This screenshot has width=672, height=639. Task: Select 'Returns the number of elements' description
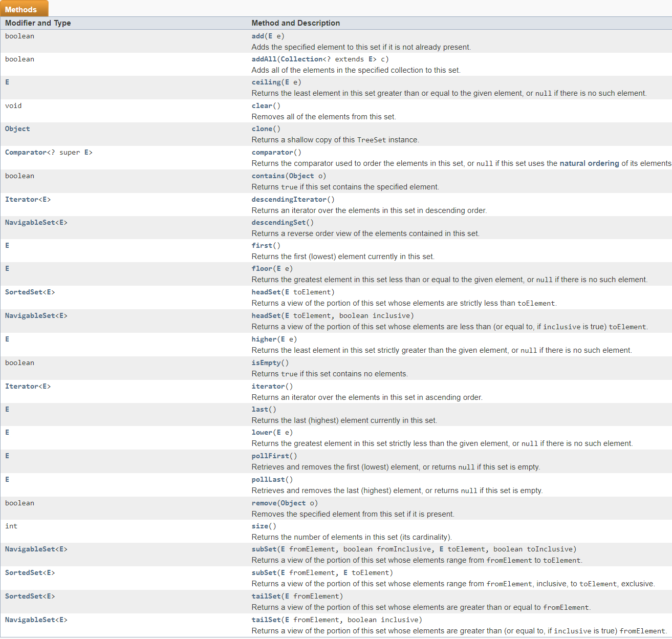pos(352,537)
